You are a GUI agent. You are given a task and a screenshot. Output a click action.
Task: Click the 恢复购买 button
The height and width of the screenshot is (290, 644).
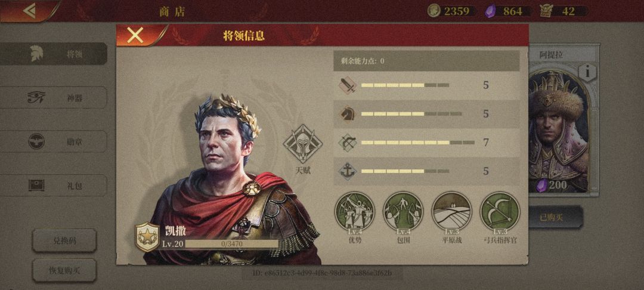(64, 271)
